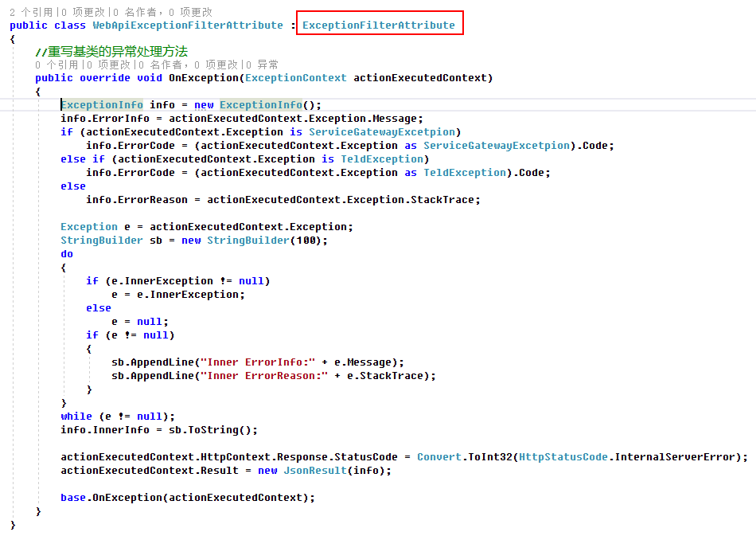Click the "while (e != null);" line
Screen dimensions: 756x536
point(118,417)
